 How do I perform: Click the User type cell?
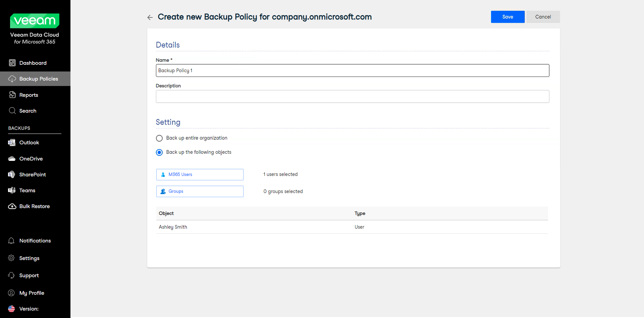[359, 227]
